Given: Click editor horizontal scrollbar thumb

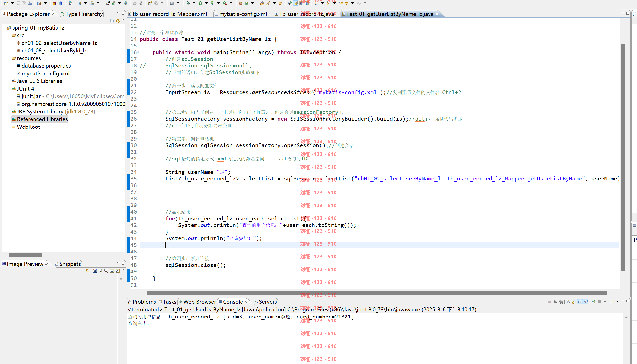Looking at the screenshot, I should [x=377, y=293].
